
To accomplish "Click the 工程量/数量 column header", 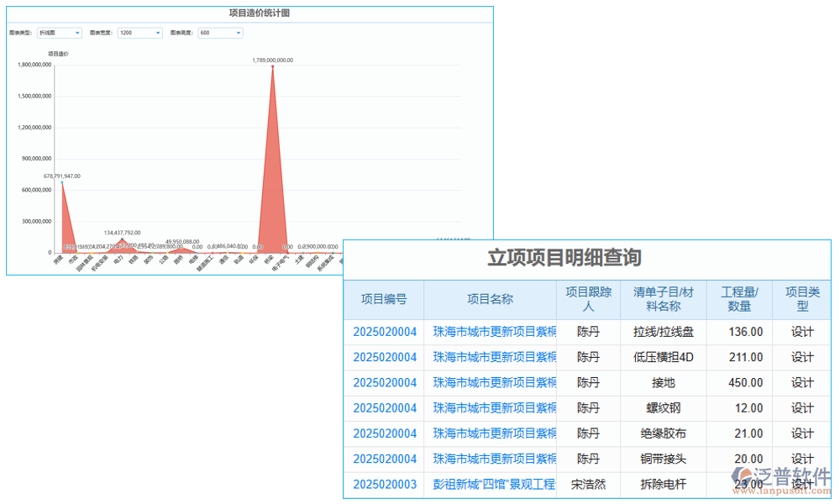I will [x=738, y=299].
